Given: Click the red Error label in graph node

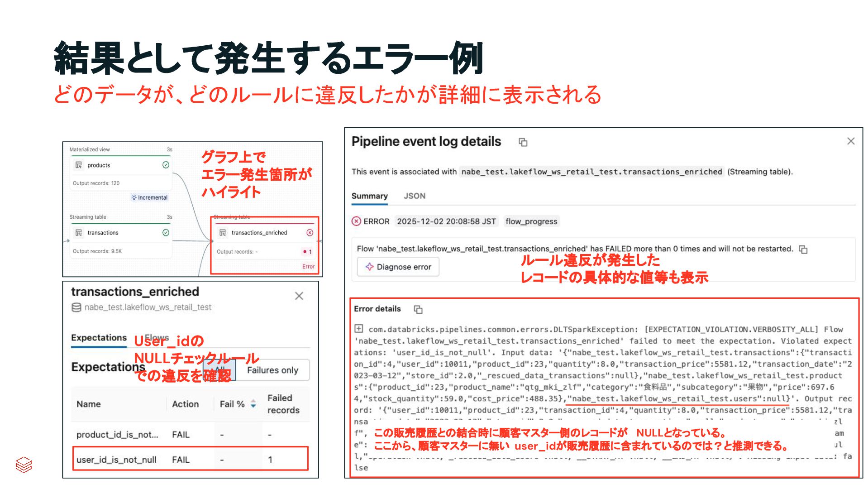Looking at the screenshot, I should [308, 267].
